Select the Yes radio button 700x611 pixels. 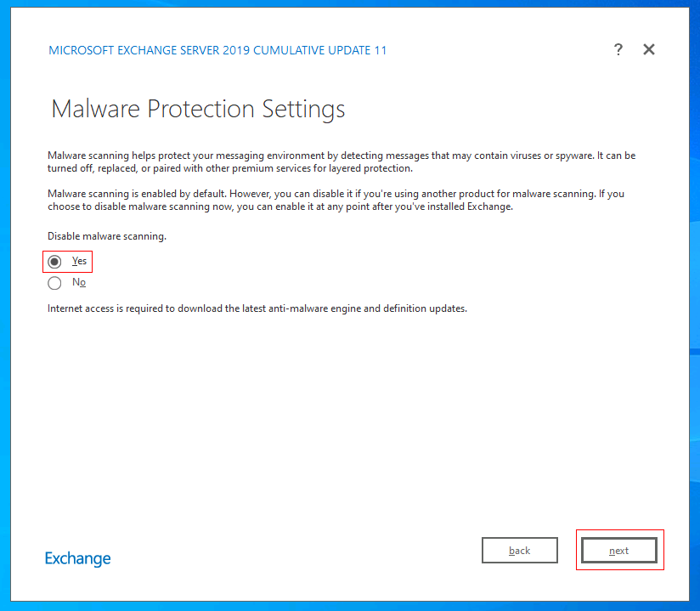(x=54, y=261)
